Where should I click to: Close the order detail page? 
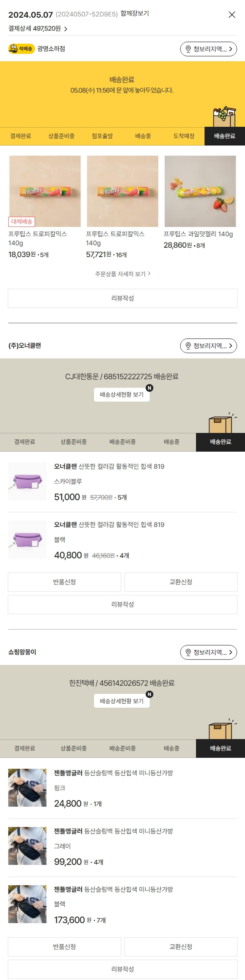click(x=232, y=15)
